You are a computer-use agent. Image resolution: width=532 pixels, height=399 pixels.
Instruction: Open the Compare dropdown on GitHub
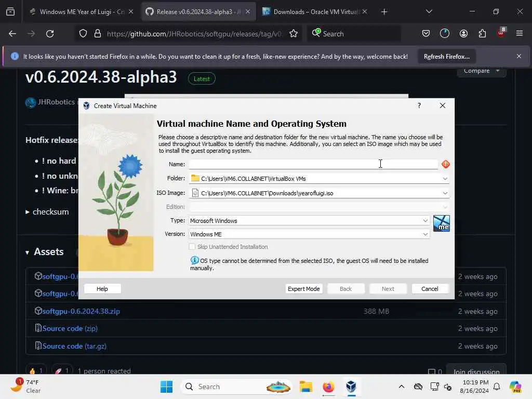pyautogui.click(x=482, y=71)
